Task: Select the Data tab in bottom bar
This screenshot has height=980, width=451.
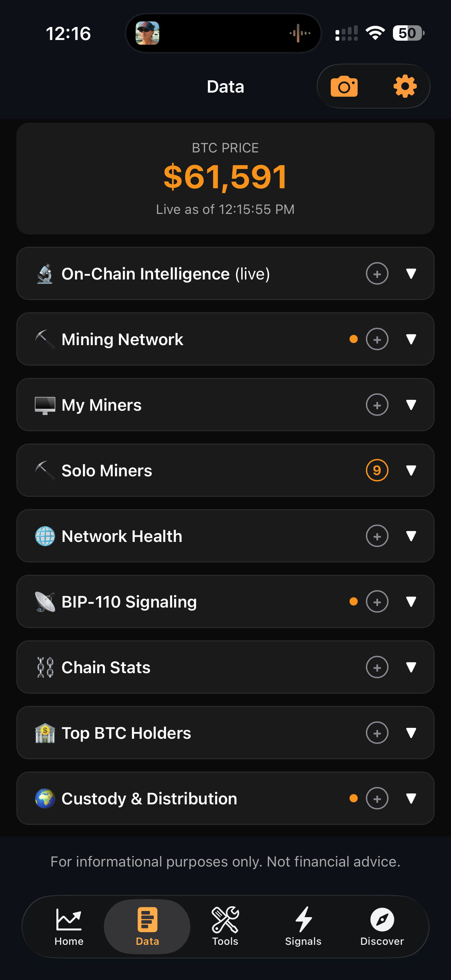Action: coord(147,926)
